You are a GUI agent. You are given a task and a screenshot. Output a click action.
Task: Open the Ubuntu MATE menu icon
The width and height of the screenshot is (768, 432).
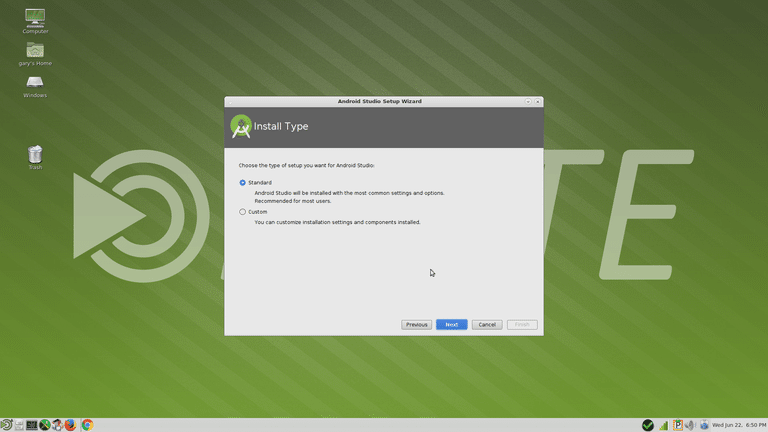[6, 425]
